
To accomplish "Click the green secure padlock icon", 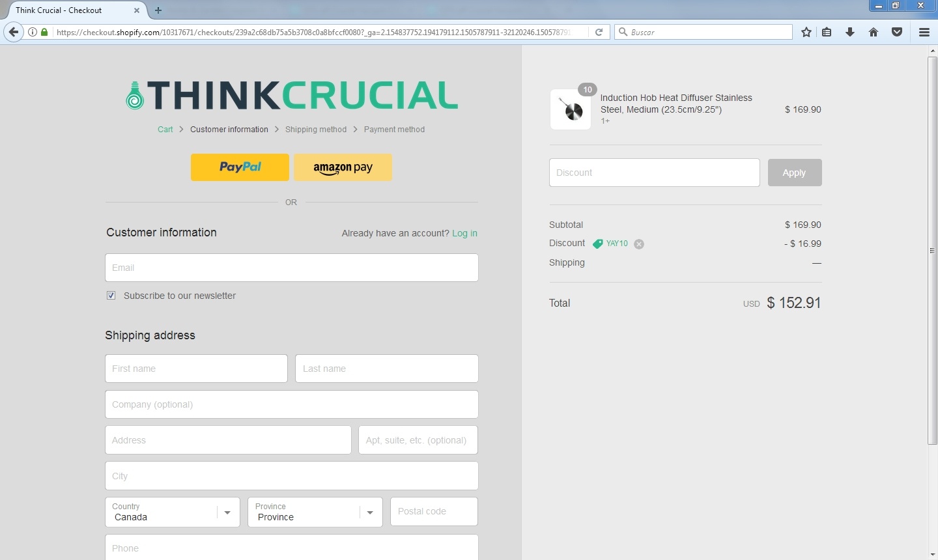I will (x=44, y=32).
